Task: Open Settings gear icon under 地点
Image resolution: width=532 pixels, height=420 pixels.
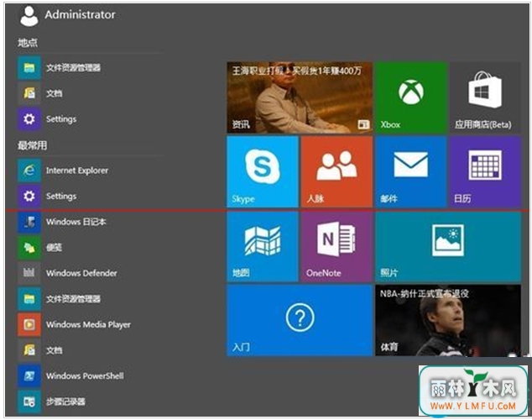Action: tap(29, 118)
